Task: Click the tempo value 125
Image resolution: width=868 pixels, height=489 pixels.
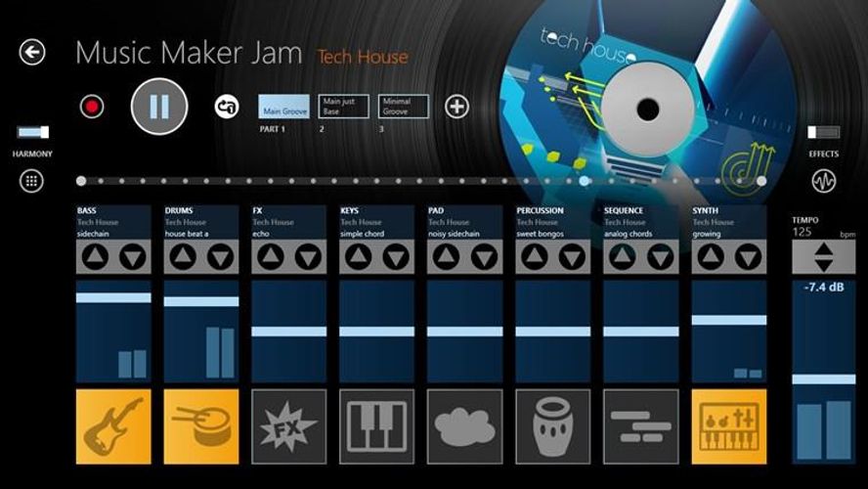Action: pyautogui.click(x=803, y=232)
